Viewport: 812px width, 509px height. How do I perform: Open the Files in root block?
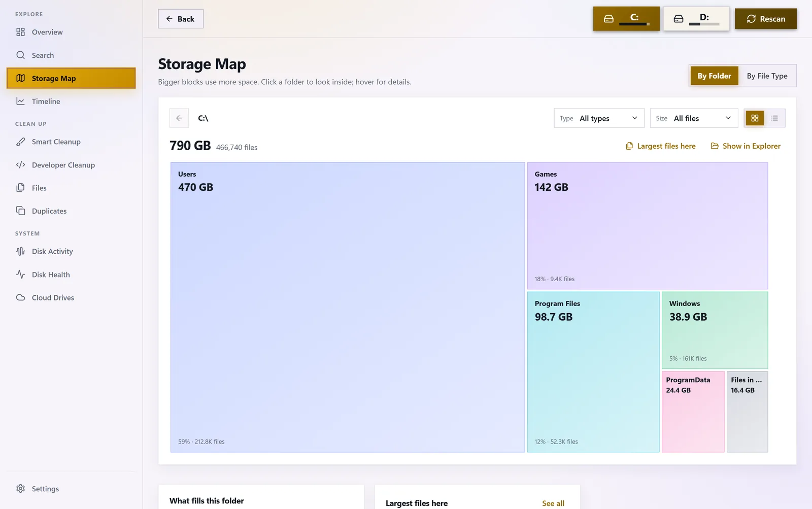pyautogui.click(x=747, y=412)
